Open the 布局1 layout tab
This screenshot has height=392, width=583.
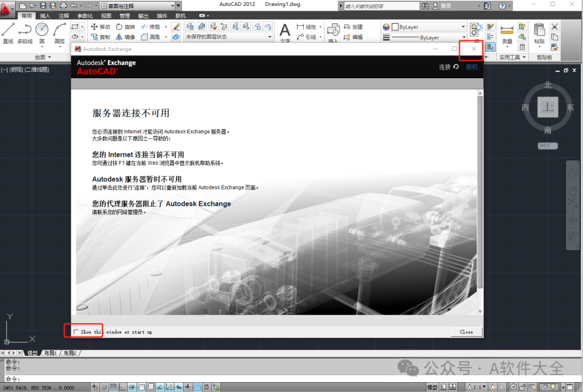(x=50, y=353)
